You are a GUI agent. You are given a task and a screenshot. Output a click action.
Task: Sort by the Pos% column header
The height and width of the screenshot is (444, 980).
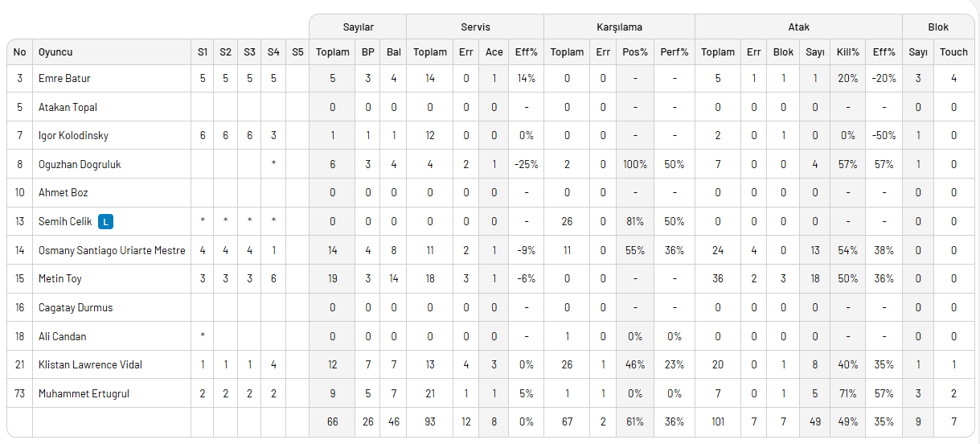pos(635,52)
